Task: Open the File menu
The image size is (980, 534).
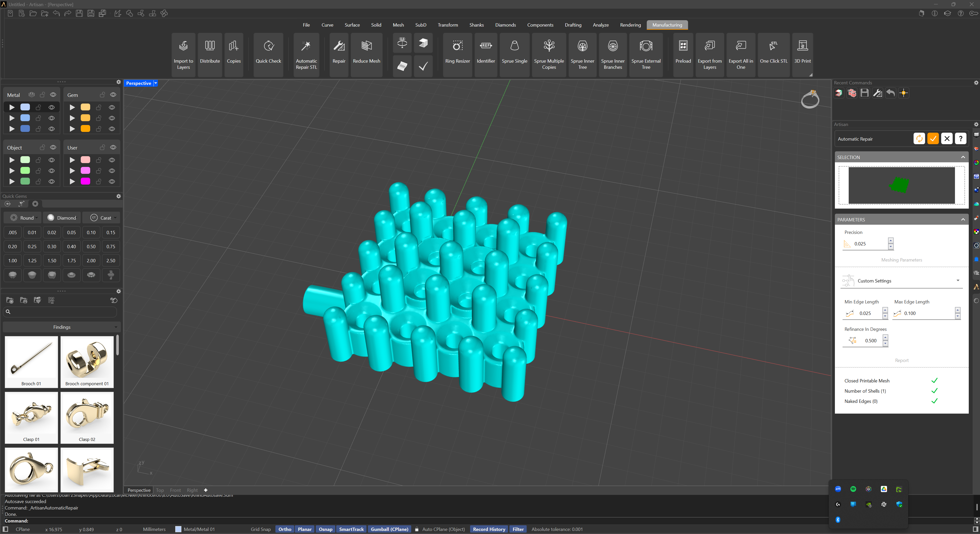Action: pos(306,25)
